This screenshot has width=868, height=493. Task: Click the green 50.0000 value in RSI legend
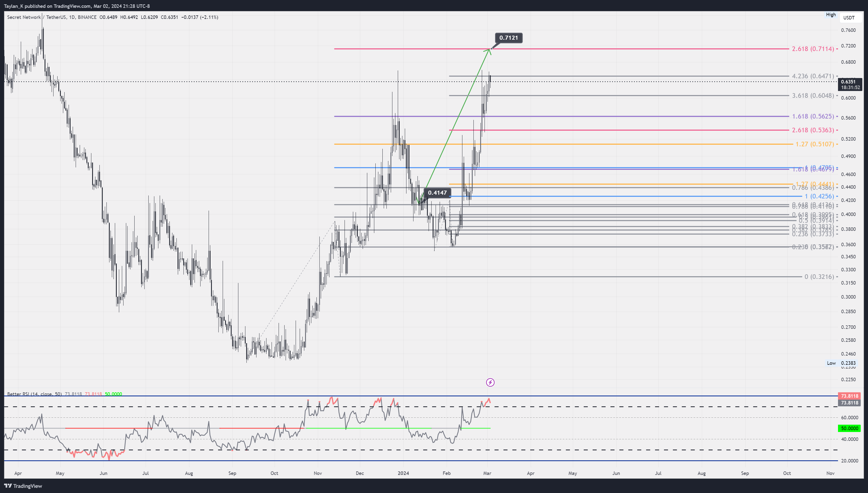113,394
